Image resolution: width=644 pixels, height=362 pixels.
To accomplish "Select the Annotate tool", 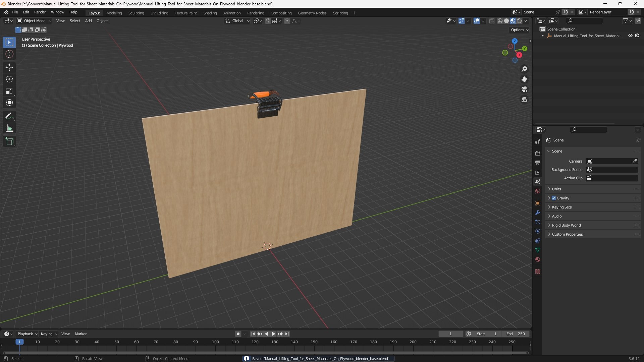I will click(x=9, y=116).
